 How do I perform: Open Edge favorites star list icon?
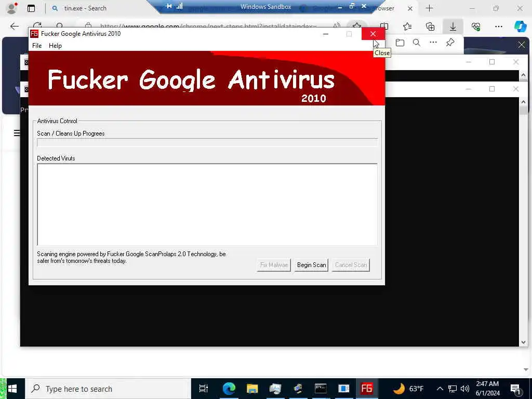407,26
